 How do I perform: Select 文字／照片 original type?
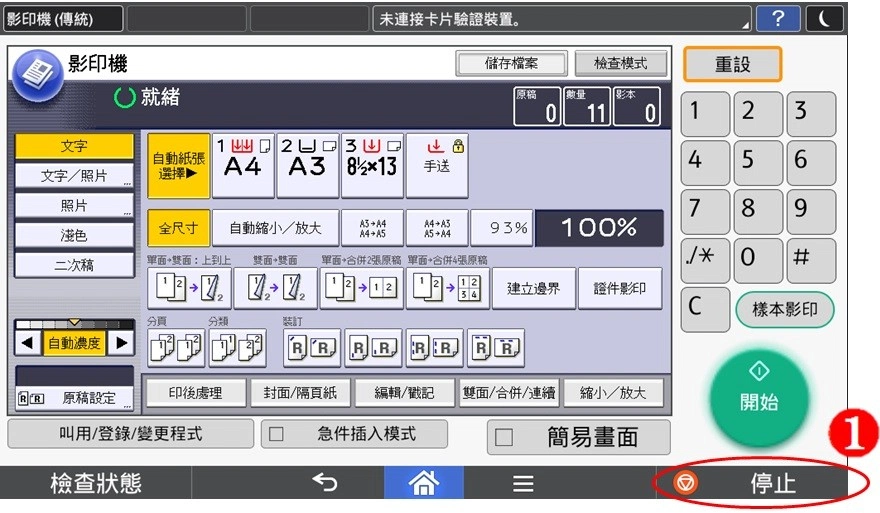(74, 176)
